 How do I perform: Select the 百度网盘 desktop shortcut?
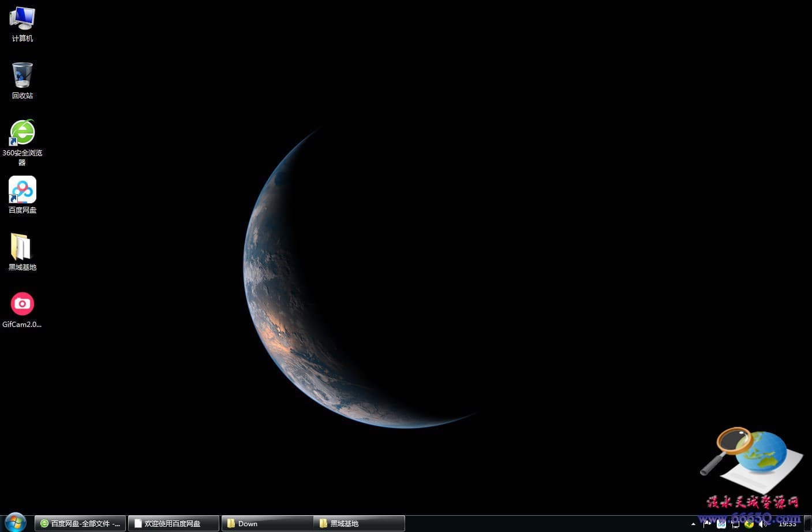[22, 195]
